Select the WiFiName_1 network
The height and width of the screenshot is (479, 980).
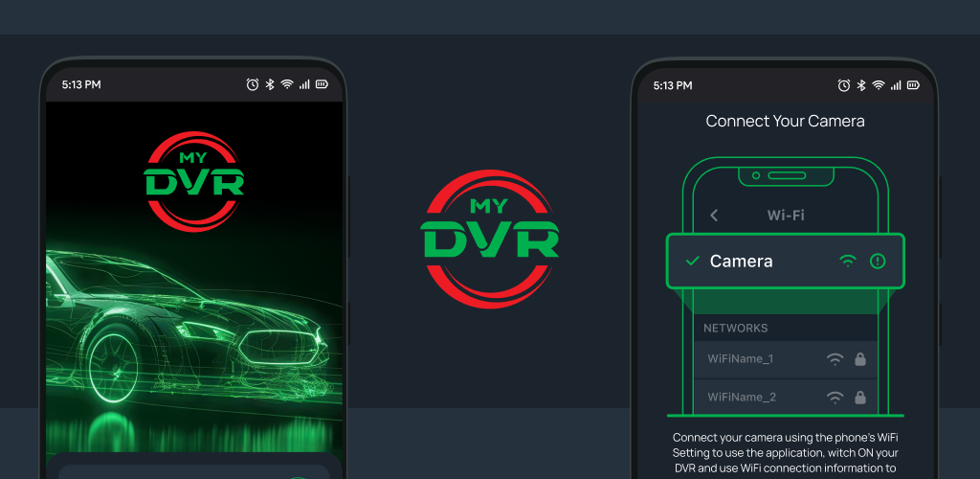785,359
